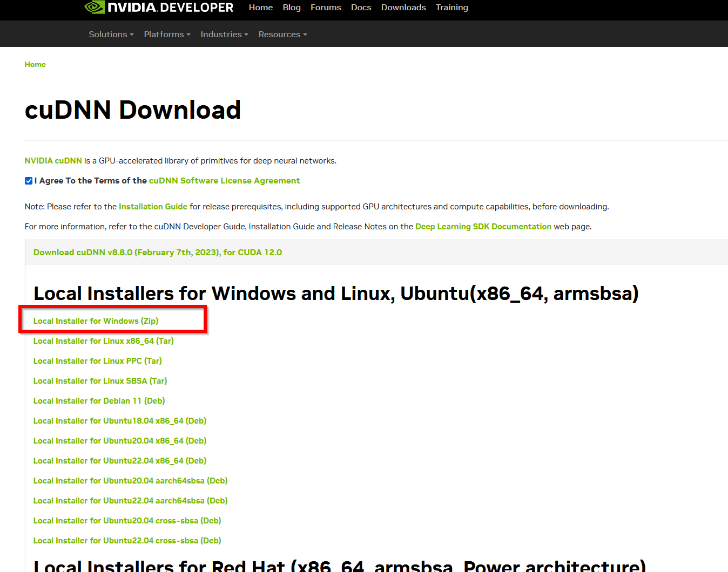
Task: Download Installer for Ubuntu20.04 x86_64 (Deb)
Action: (120, 441)
